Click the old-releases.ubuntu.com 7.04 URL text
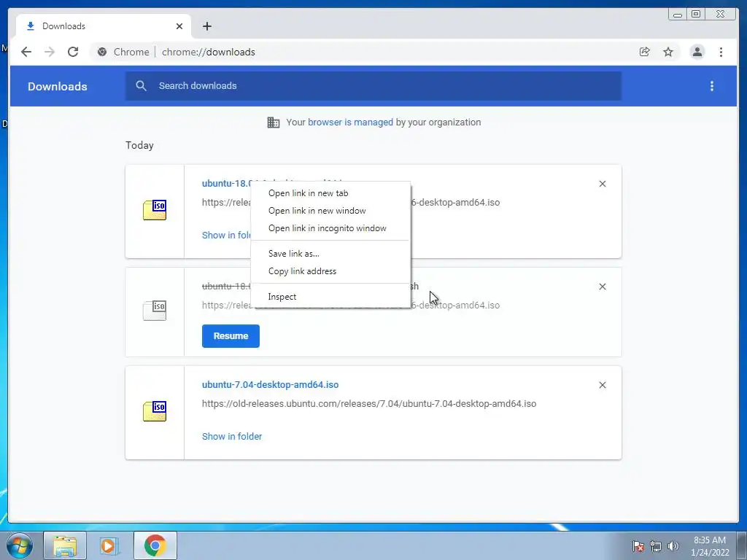747x560 pixels. [x=369, y=404]
